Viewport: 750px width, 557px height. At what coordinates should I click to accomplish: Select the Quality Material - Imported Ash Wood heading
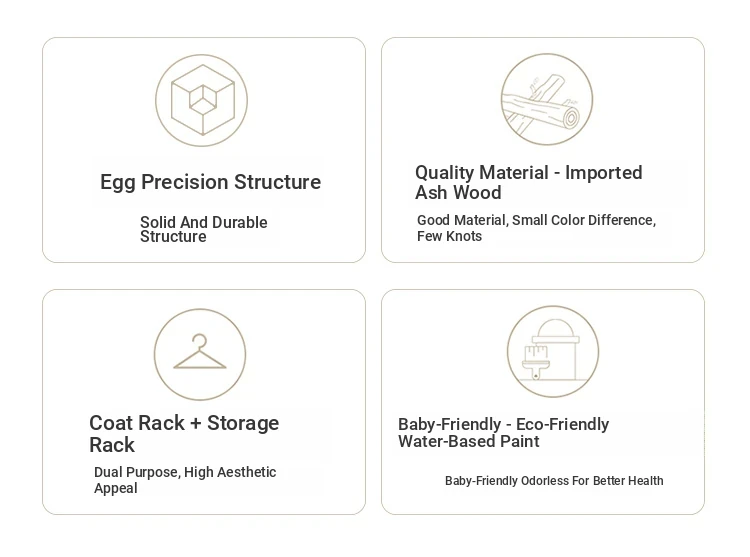pyautogui.click(x=529, y=183)
